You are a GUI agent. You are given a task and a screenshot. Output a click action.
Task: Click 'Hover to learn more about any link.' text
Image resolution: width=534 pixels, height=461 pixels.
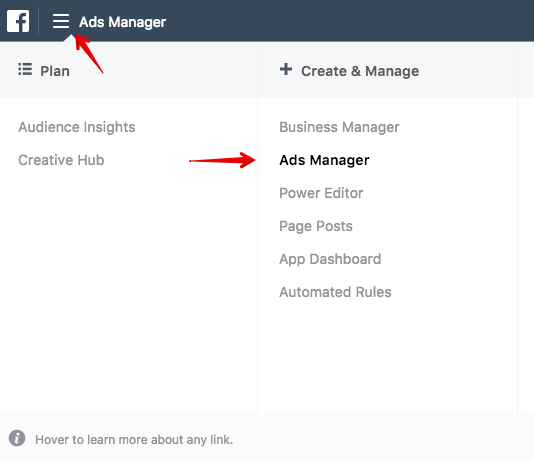pyautogui.click(x=134, y=440)
